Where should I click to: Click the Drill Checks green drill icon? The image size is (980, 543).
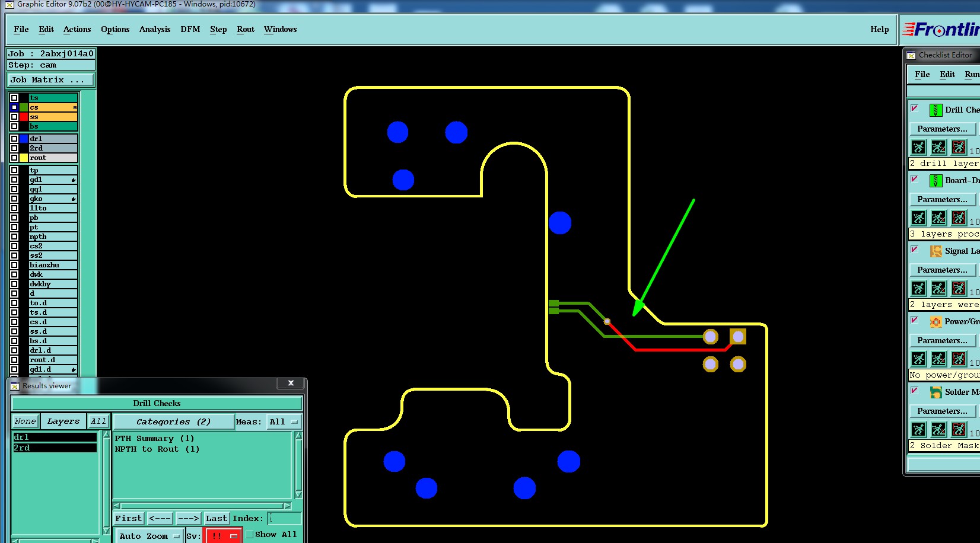pyautogui.click(x=936, y=110)
